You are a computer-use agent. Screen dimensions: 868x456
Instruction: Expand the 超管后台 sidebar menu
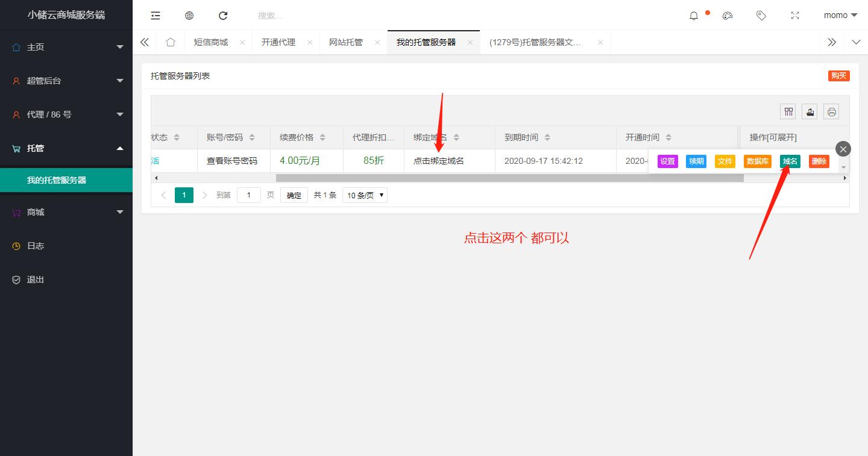[x=66, y=81]
